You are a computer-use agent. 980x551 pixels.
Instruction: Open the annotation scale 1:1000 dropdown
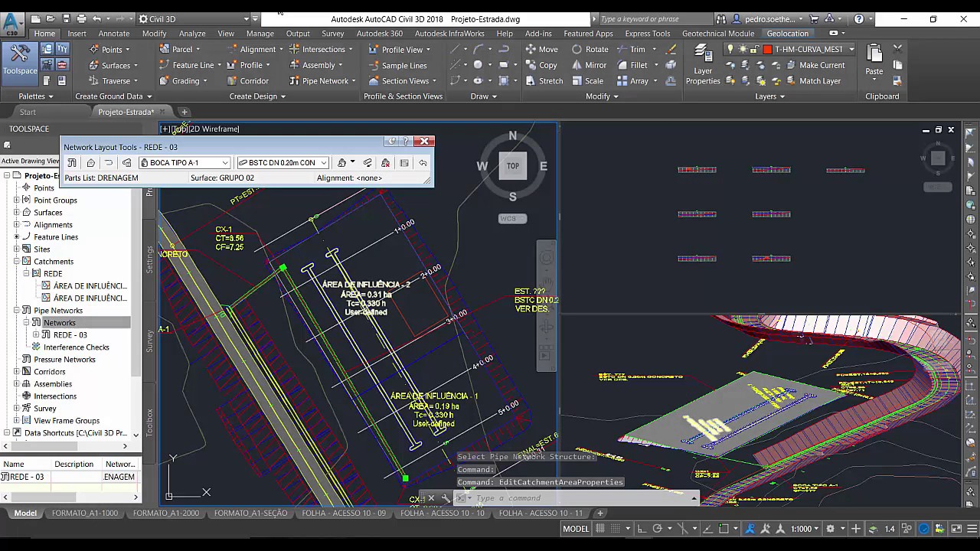pyautogui.click(x=805, y=529)
